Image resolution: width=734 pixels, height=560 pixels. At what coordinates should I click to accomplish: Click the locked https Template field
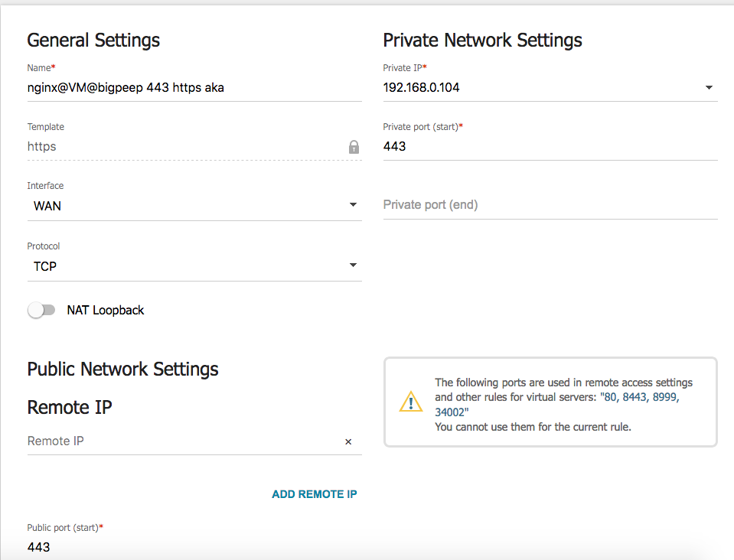click(184, 147)
